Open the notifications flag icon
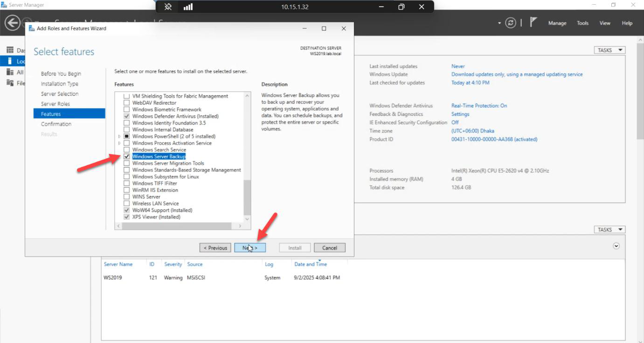644x343 pixels. point(534,22)
